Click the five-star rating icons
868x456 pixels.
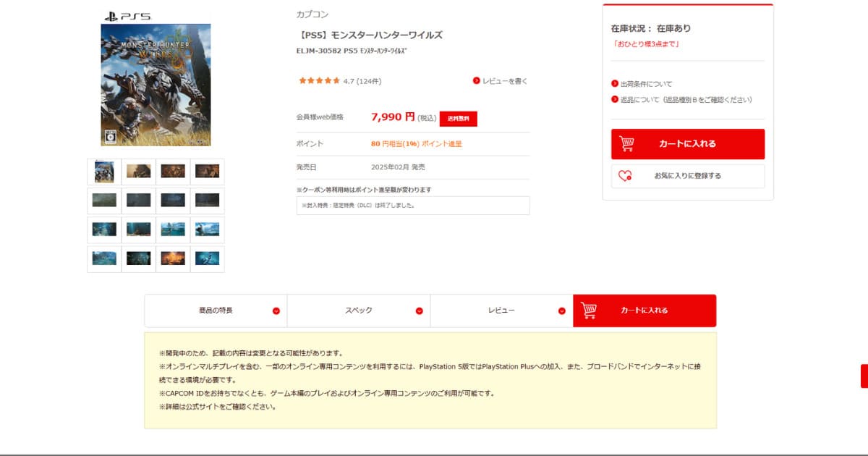[319, 81]
